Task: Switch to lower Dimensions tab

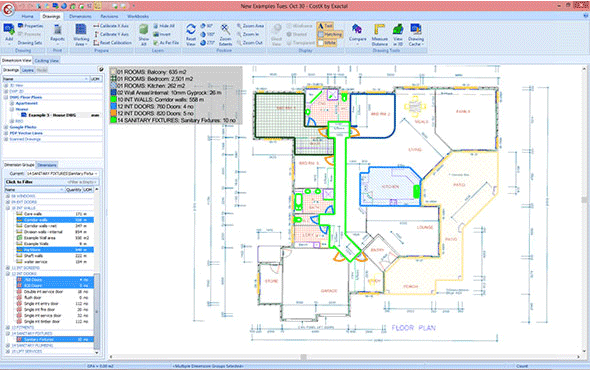Action: point(47,165)
